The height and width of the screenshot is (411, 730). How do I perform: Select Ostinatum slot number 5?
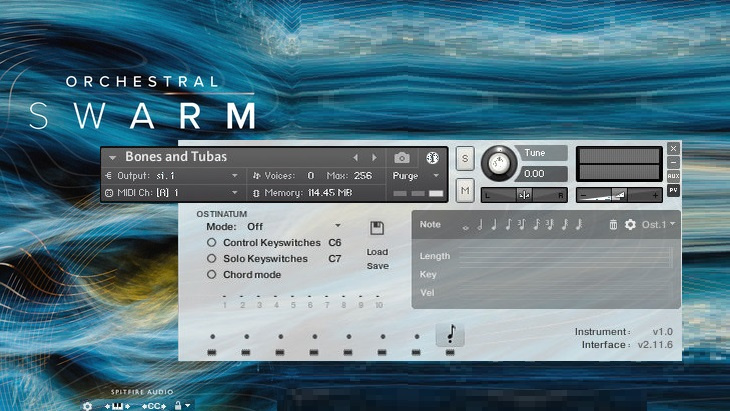pos(293,305)
